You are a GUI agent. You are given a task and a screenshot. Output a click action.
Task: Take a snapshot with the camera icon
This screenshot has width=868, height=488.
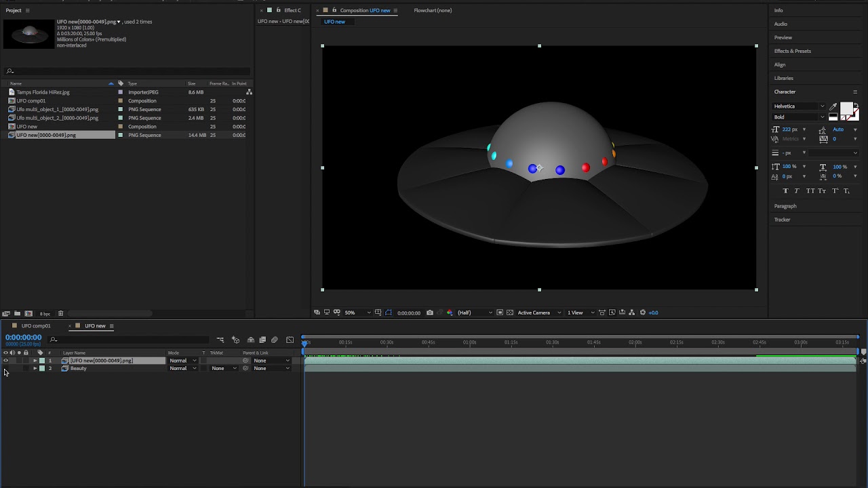[430, 312]
